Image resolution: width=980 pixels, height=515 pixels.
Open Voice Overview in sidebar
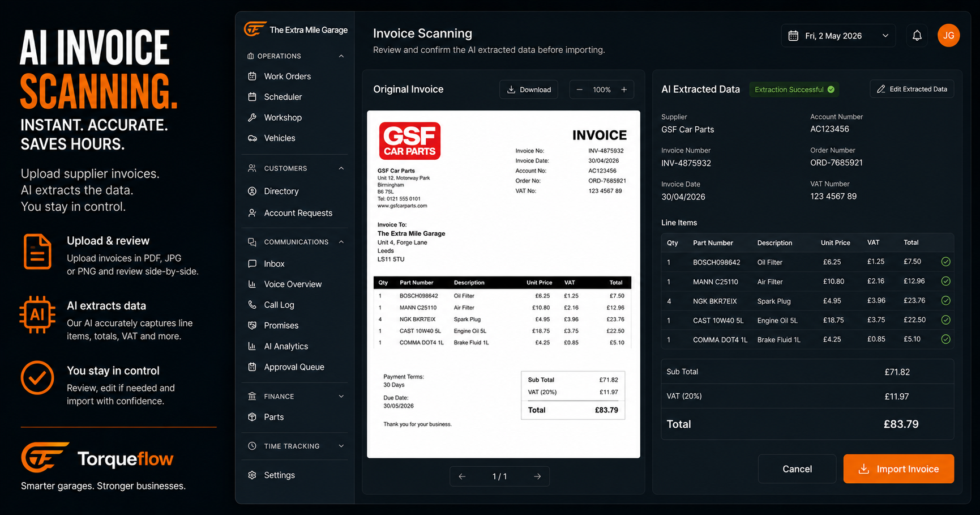pos(293,284)
